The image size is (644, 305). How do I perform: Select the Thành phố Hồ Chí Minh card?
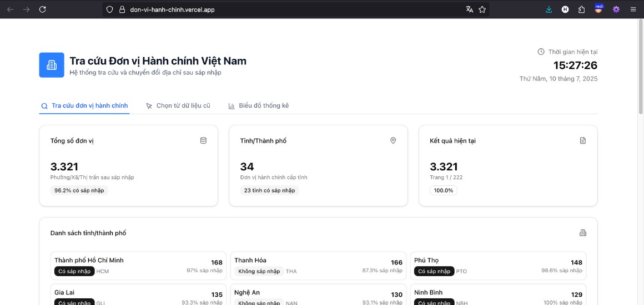pos(133,266)
